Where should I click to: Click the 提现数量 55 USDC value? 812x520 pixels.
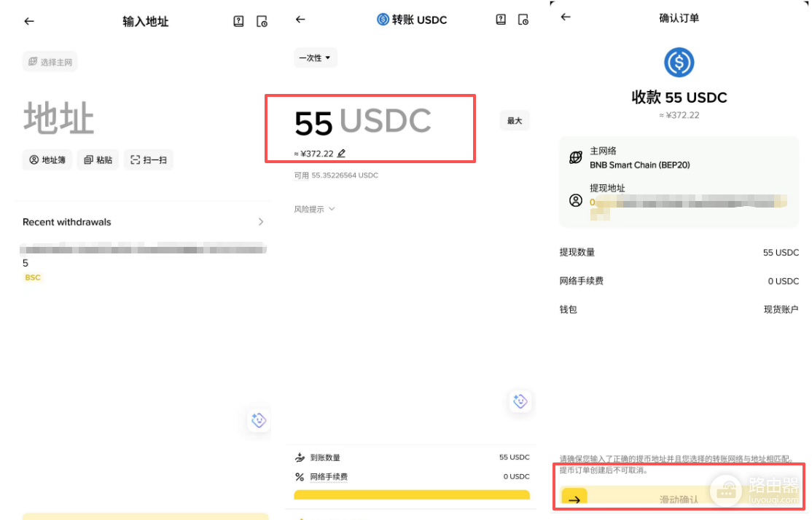[781, 253]
